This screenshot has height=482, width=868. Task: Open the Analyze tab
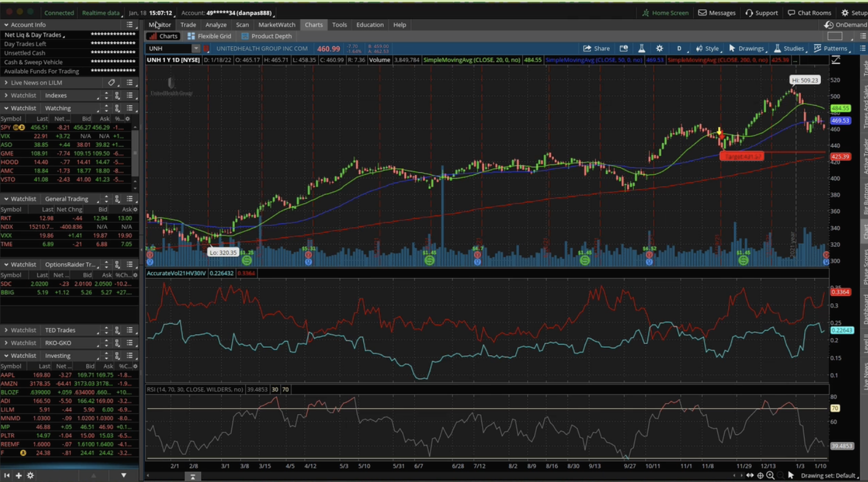[216, 25]
